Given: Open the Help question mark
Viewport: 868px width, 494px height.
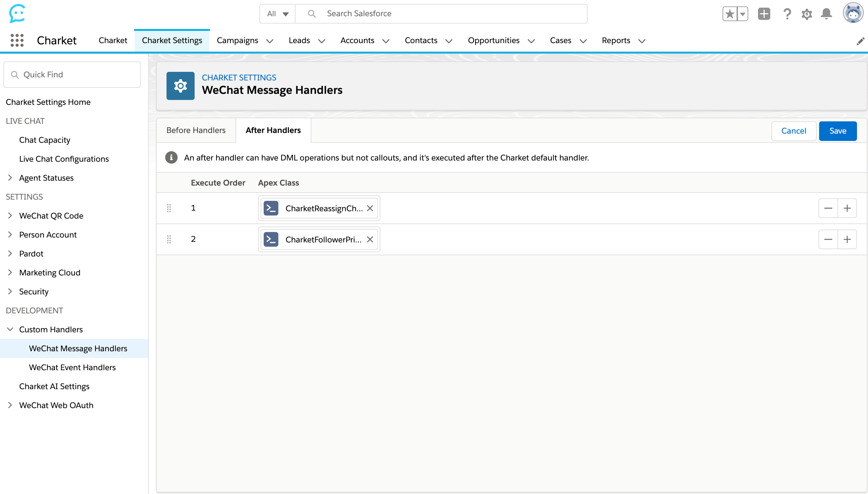Looking at the screenshot, I should (787, 14).
